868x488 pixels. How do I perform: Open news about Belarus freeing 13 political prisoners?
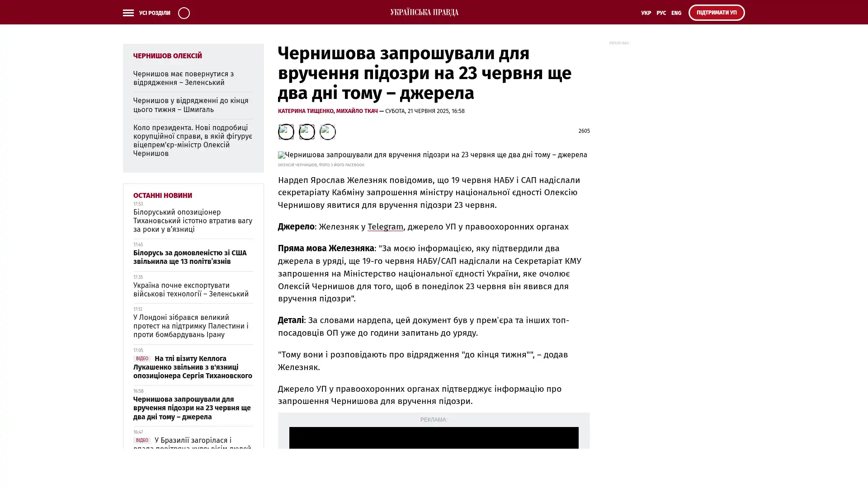(190, 257)
